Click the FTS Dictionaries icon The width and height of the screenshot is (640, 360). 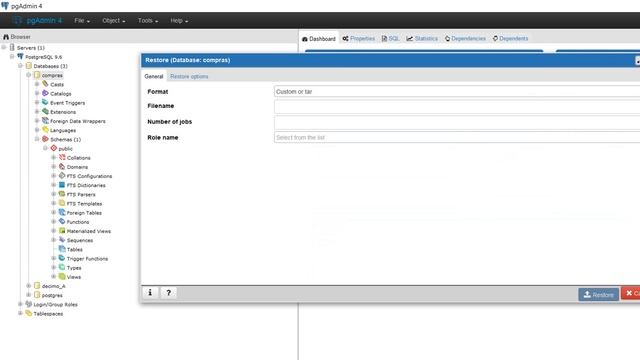[x=62, y=185]
